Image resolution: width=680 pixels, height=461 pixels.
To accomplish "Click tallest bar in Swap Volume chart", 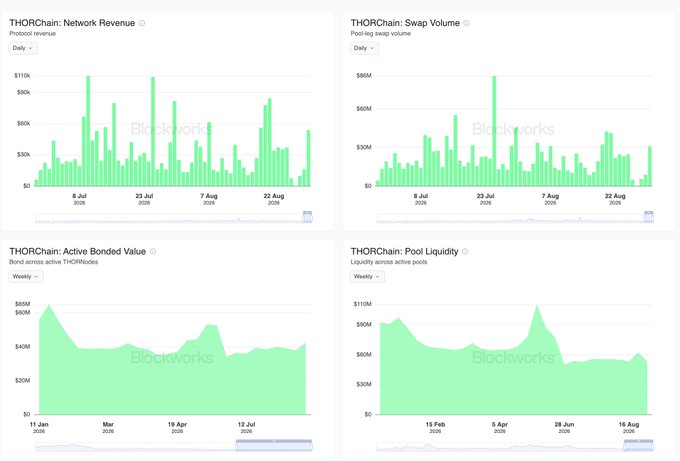I will coord(494,131).
